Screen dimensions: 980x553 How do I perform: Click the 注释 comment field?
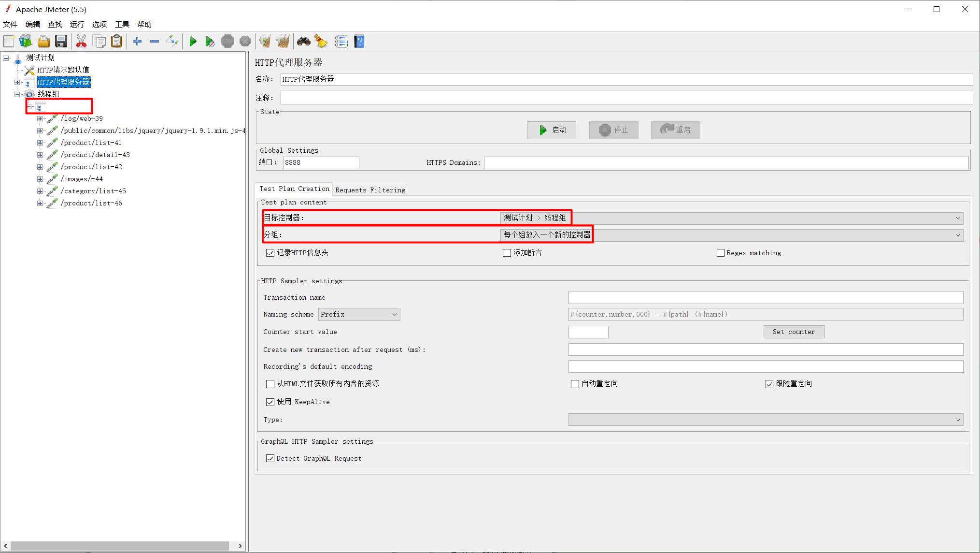click(626, 98)
